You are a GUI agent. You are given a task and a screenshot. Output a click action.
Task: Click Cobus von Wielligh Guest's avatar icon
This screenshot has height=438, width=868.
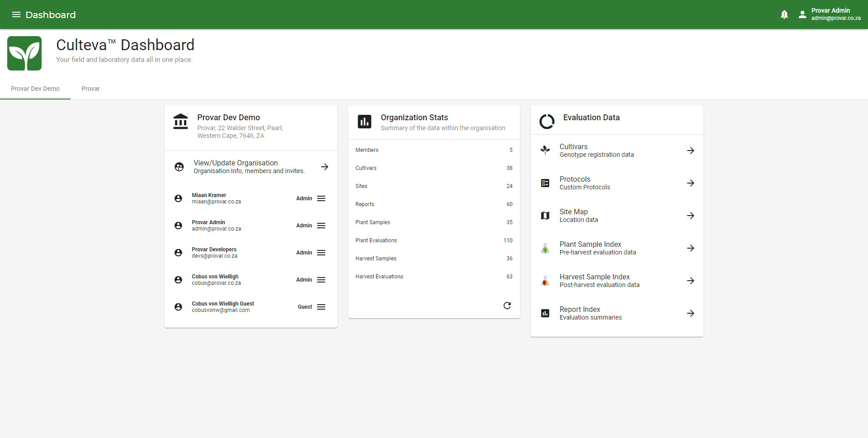click(x=178, y=307)
